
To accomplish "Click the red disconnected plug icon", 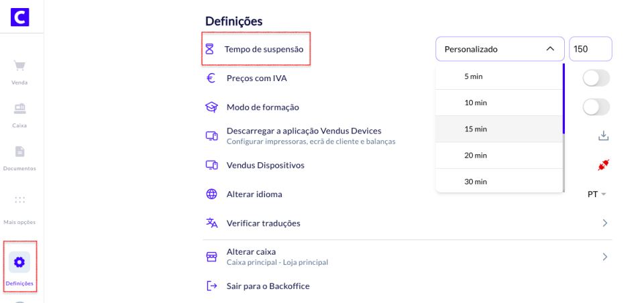I will [x=603, y=165].
